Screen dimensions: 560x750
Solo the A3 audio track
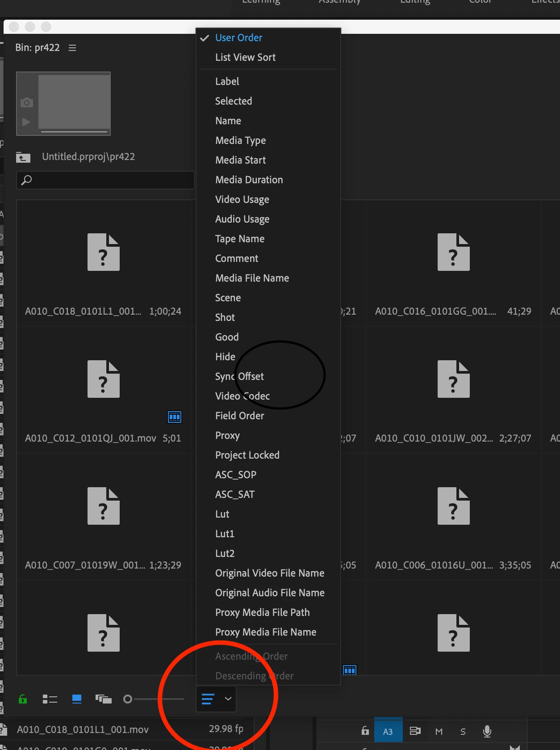[x=463, y=731]
